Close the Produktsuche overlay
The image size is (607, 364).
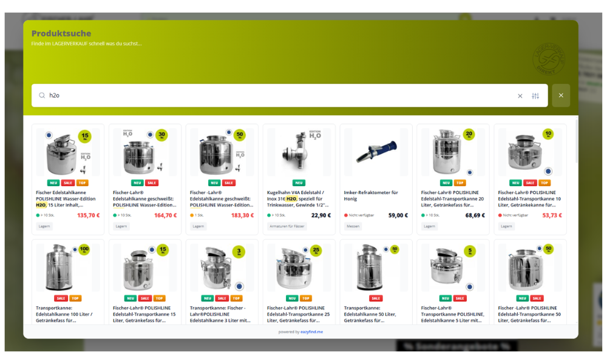[561, 95]
